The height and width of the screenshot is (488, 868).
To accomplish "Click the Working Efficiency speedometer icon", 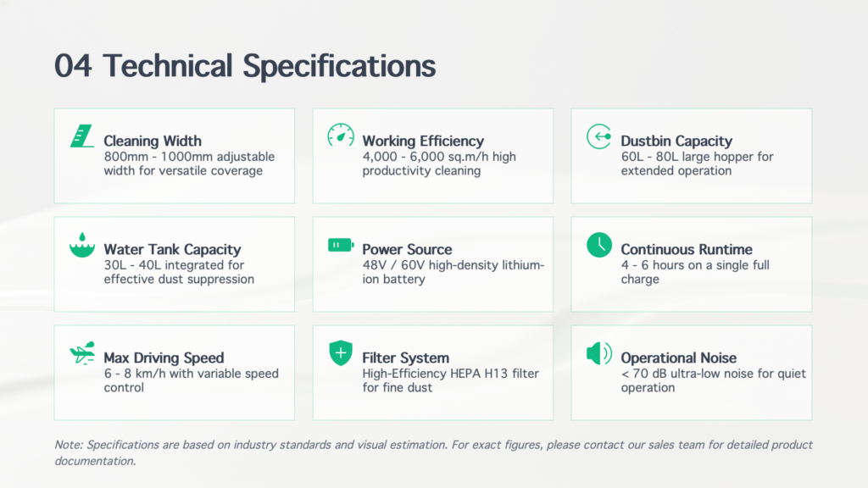I will point(341,136).
